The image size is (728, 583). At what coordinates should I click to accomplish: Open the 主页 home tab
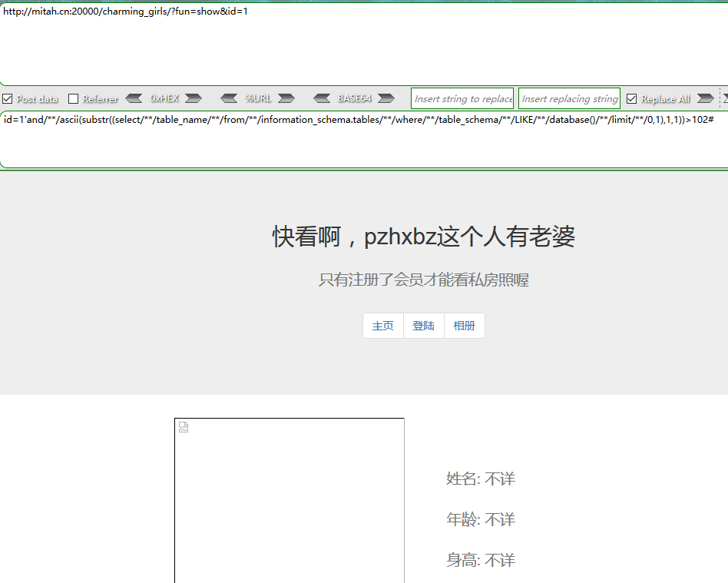(383, 326)
